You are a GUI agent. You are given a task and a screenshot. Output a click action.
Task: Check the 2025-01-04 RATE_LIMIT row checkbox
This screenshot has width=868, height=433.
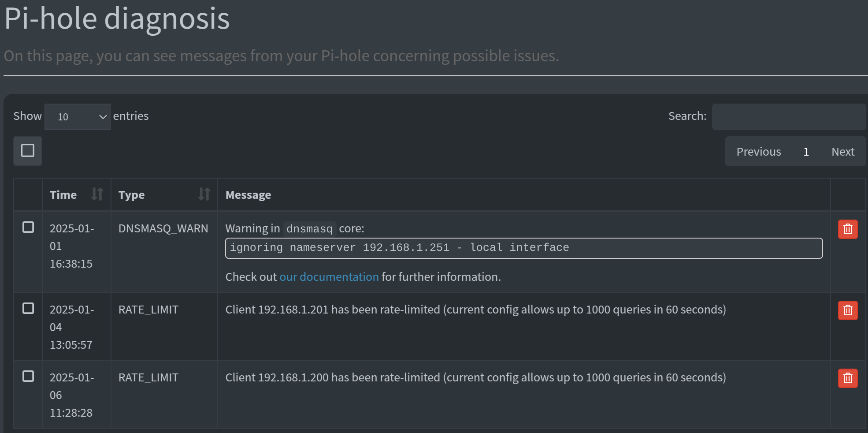(x=28, y=308)
